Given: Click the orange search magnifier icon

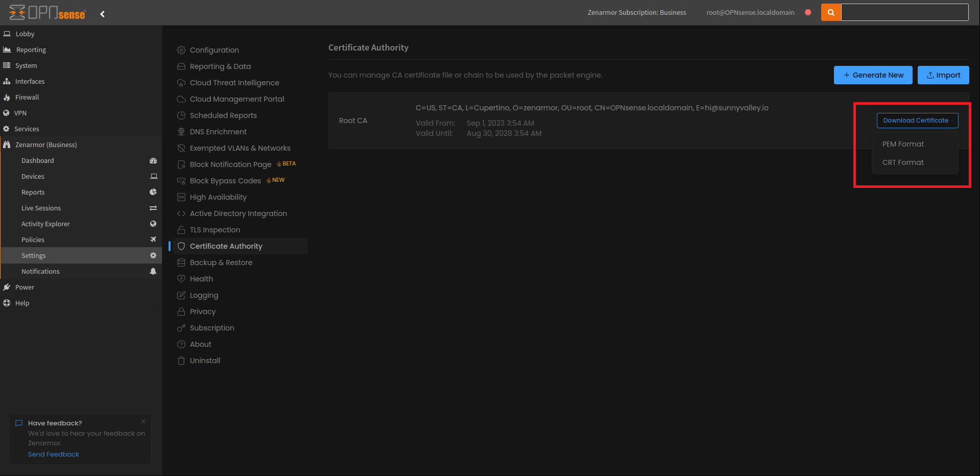Looking at the screenshot, I should [x=830, y=12].
